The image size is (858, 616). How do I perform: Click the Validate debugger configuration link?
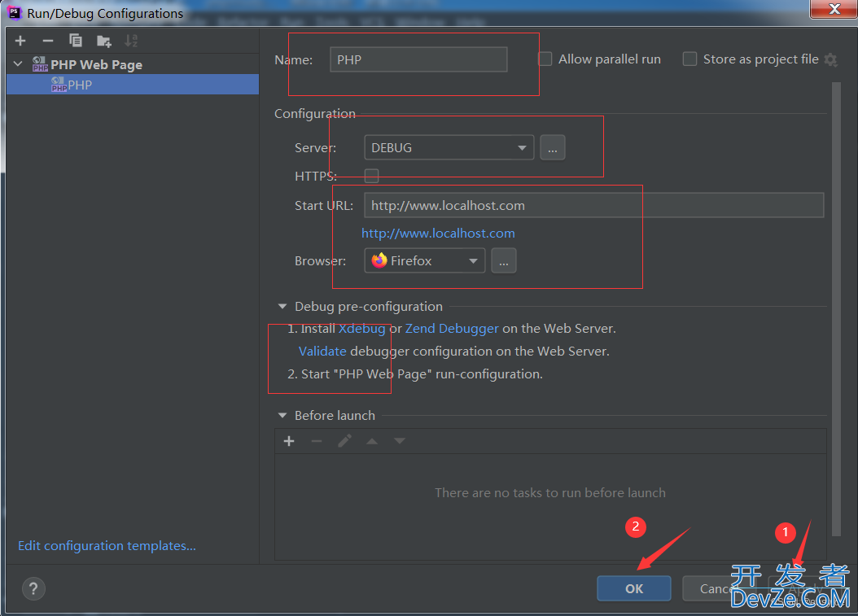(322, 352)
